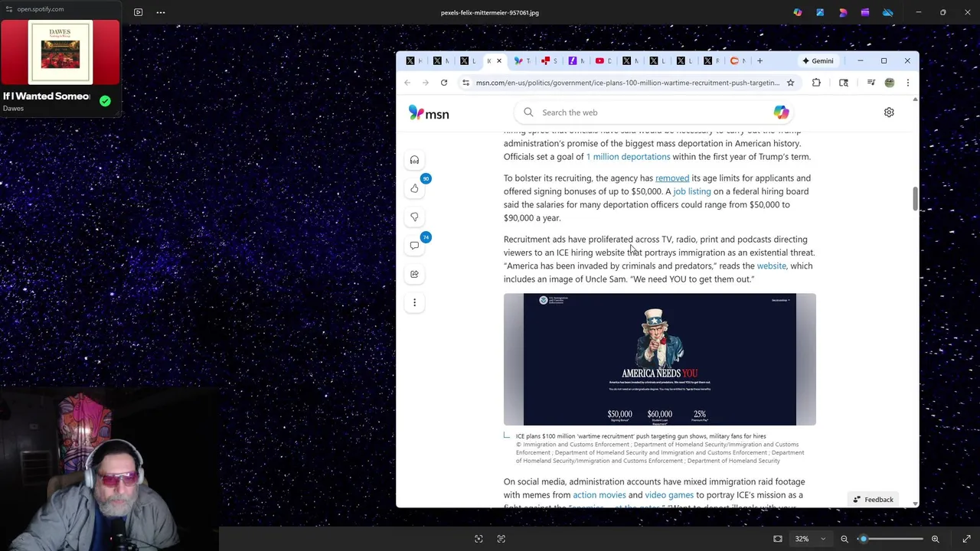Click the 'If I Wanted Someone' song title
Viewport: 980px width, 551px height.
pyautogui.click(x=47, y=96)
